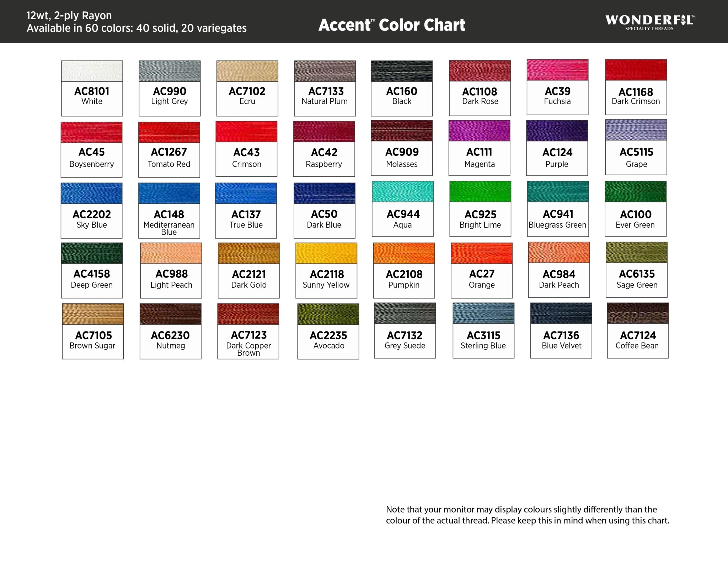Screen dimensions: 728x563
Task: Select the AC137 True Blue swatch
Action: (x=246, y=211)
